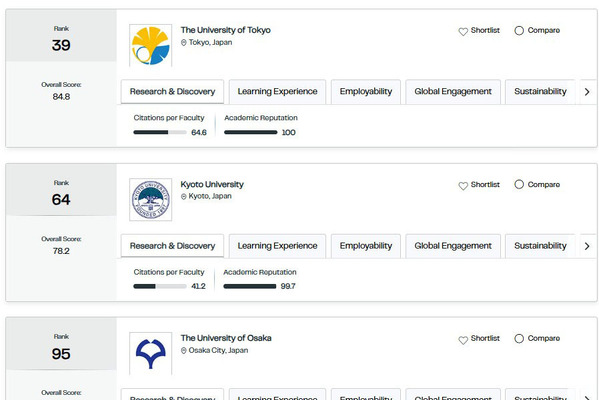Click the Osaka City, Japan location text
This screenshot has height=400, width=599.
coord(218,350)
